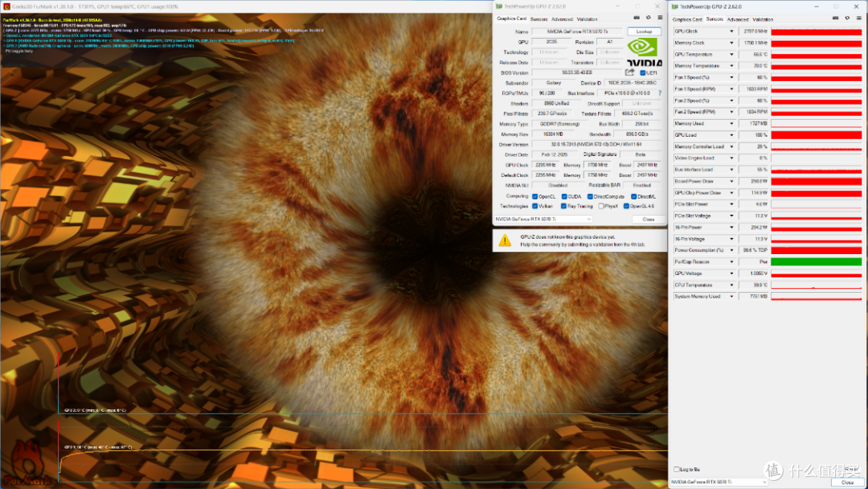This screenshot has height=489, width=868.
Task: Open the hamburger menu in GPU-Z Sensors
Action: pyautogui.click(x=858, y=18)
